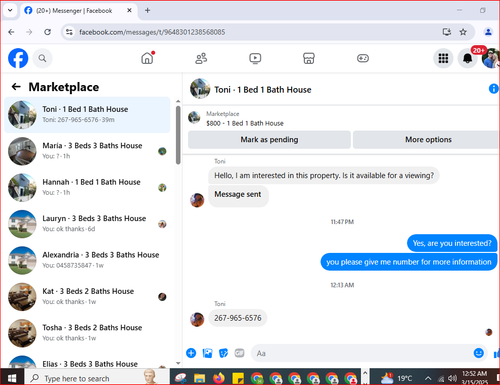Click the 'Message sent' bubble
500x385 pixels.
click(x=238, y=196)
